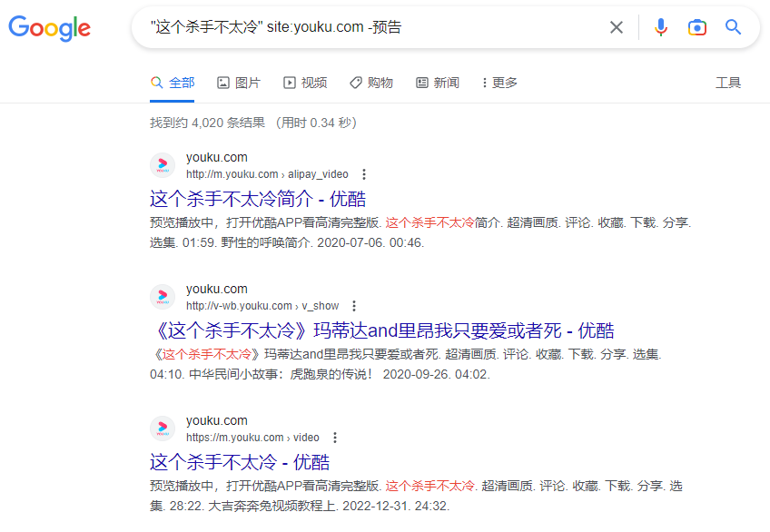
Task: Click the http://m.youku.com › alipay_video URL
Action: (267, 174)
